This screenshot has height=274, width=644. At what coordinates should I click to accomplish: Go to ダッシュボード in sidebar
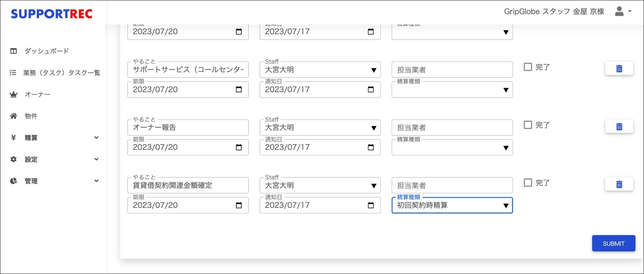(47, 51)
